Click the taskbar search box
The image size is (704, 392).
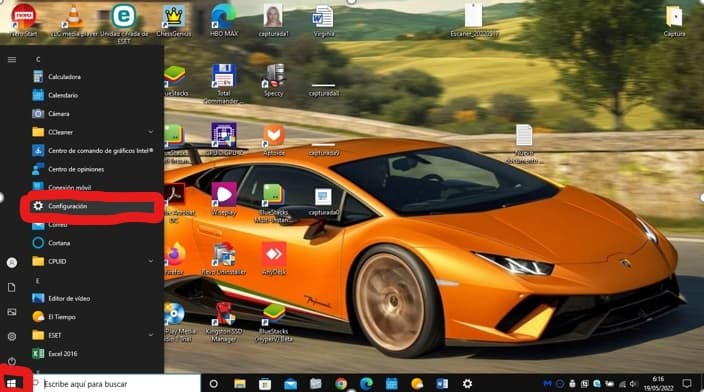116,383
